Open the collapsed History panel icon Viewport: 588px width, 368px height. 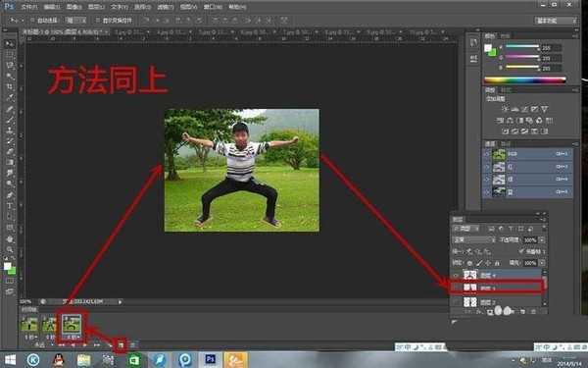pos(473,42)
